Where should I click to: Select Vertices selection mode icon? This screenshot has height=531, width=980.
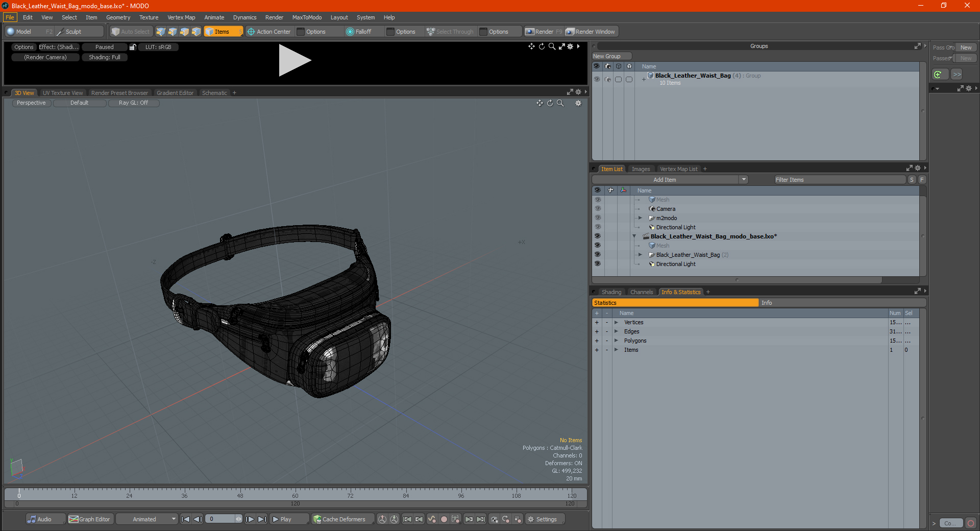point(161,32)
